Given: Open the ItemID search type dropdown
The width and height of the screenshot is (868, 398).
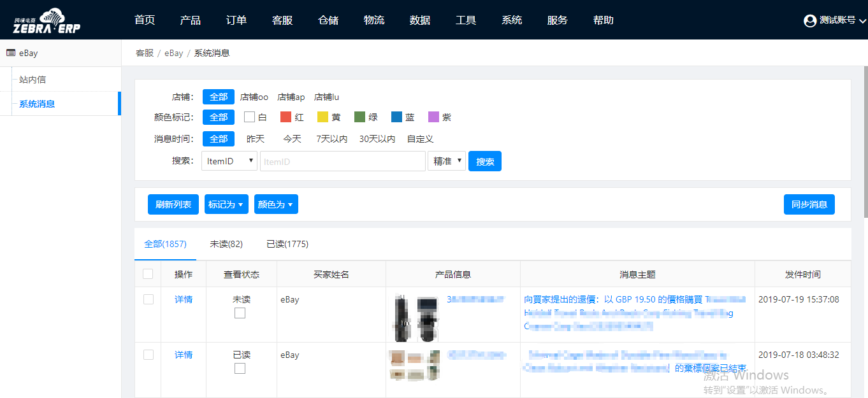Looking at the screenshot, I should point(229,160).
